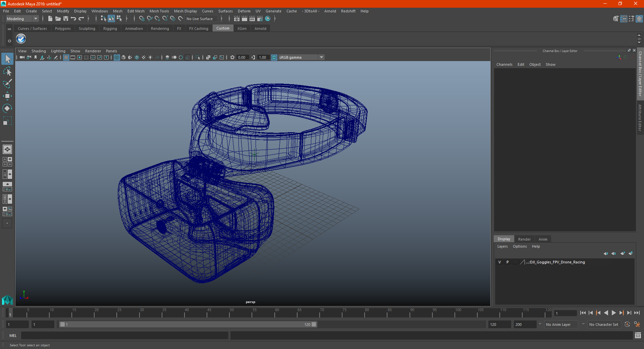Open the viewport Panels menu
The width and height of the screenshot is (644, 349).
coord(111,51)
